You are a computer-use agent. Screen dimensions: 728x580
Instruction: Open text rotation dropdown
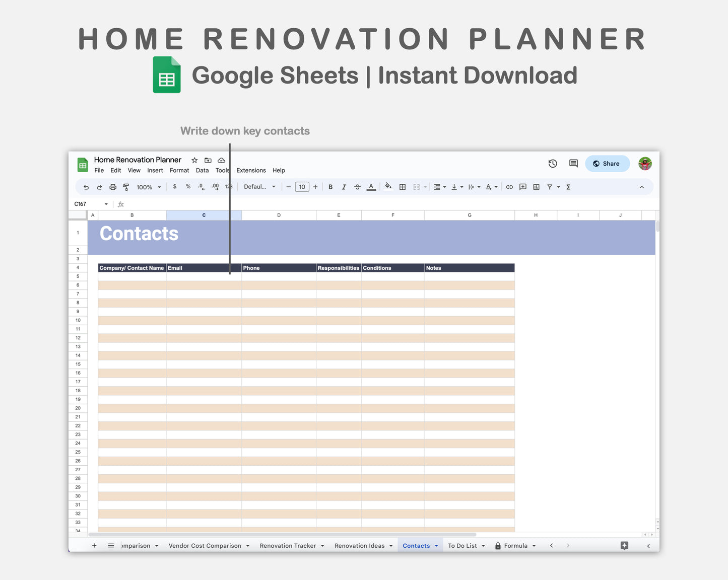click(x=491, y=187)
